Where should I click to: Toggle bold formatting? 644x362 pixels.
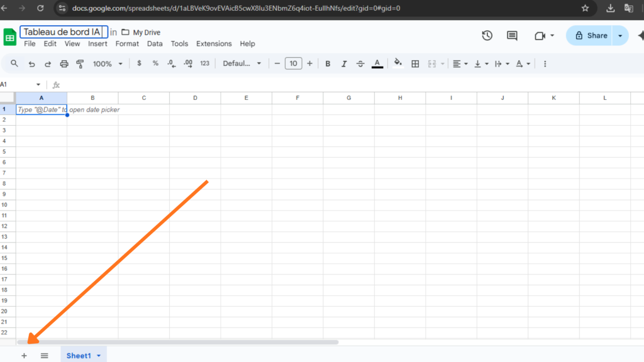[328, 63]
